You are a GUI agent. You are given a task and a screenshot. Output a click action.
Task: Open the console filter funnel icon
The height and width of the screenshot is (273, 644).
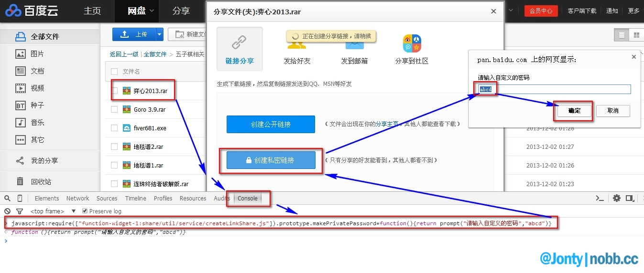pyautogui.click(x=20, y=211)
